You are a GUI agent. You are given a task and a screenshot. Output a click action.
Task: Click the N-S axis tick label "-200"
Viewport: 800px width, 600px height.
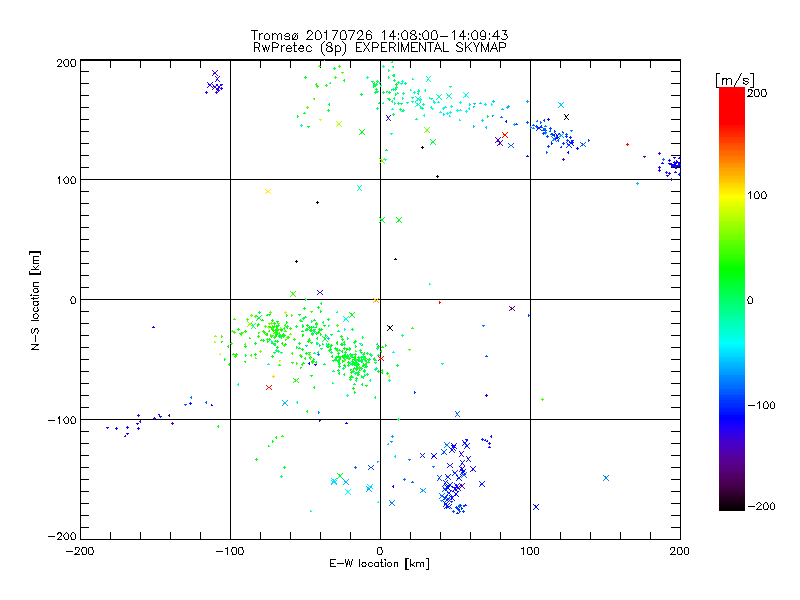pos(62,536)
